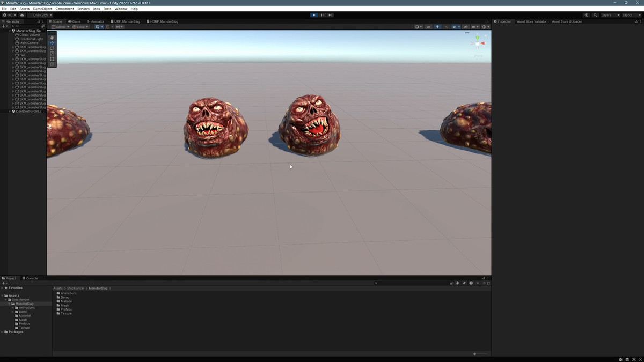The width and height of the screenshot is (644, 362).
Task: Click Project panel create plus button
Action: point(4,283)
